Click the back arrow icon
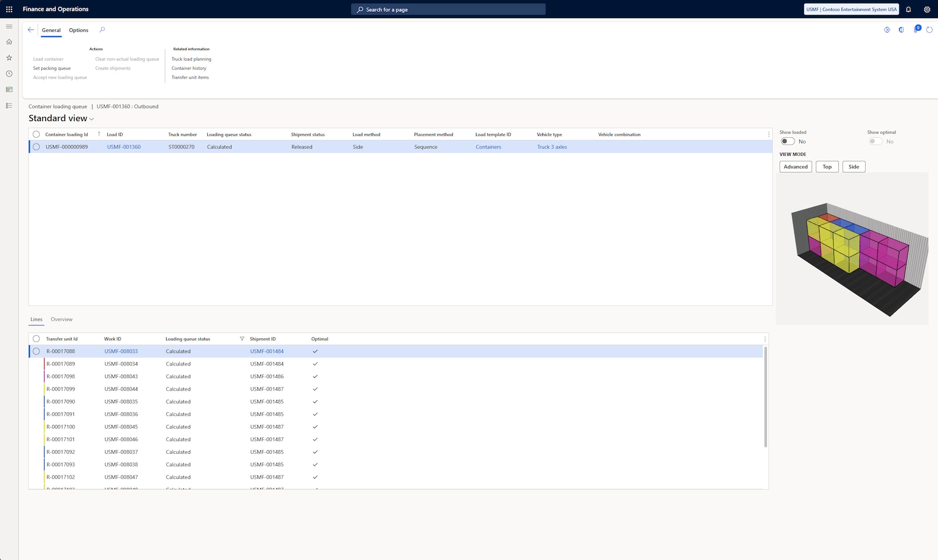Screen dimensions: 938x560 [x=31, y=30]
